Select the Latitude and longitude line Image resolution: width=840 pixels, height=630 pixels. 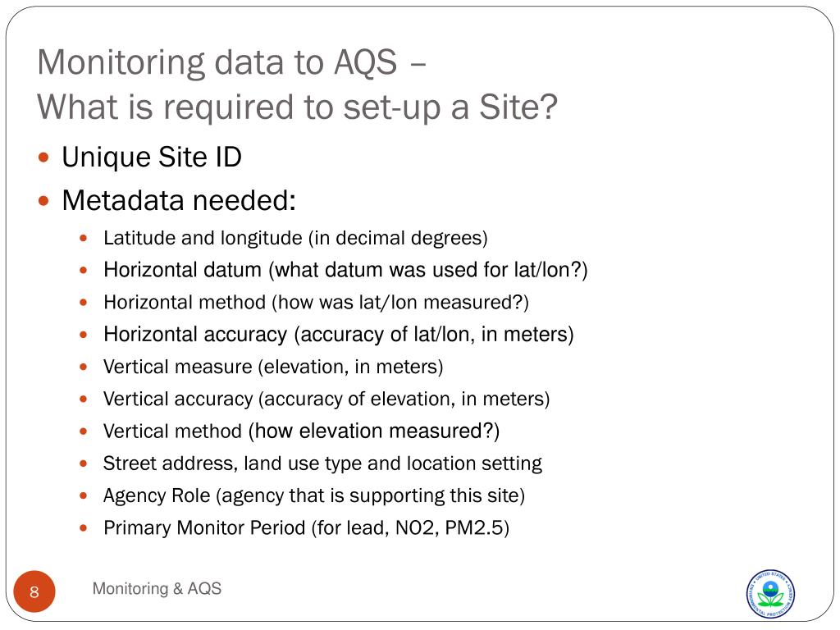pos(295,239)
